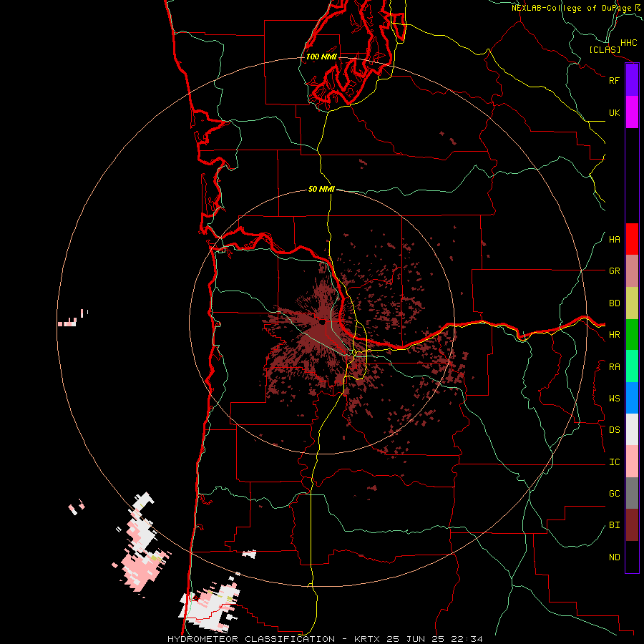644x644 pixels.
Task: Click the UK legend label
Action: (x=614, y=112)
